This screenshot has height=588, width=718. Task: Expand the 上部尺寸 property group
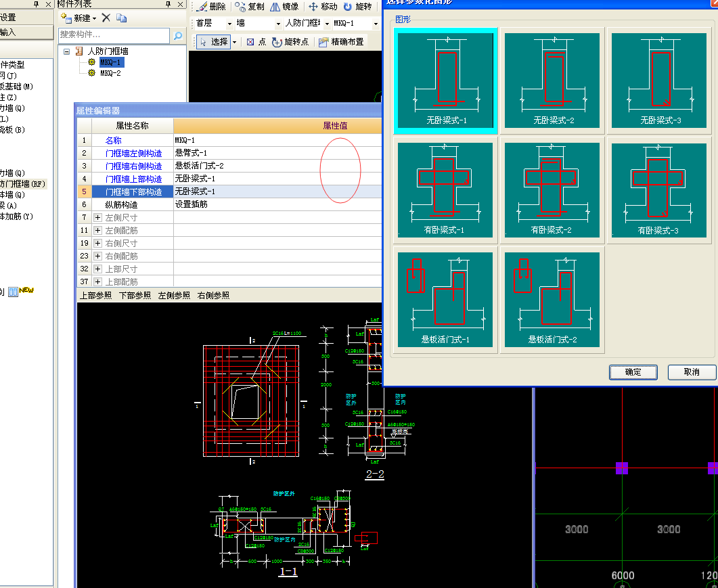point(97,269)
